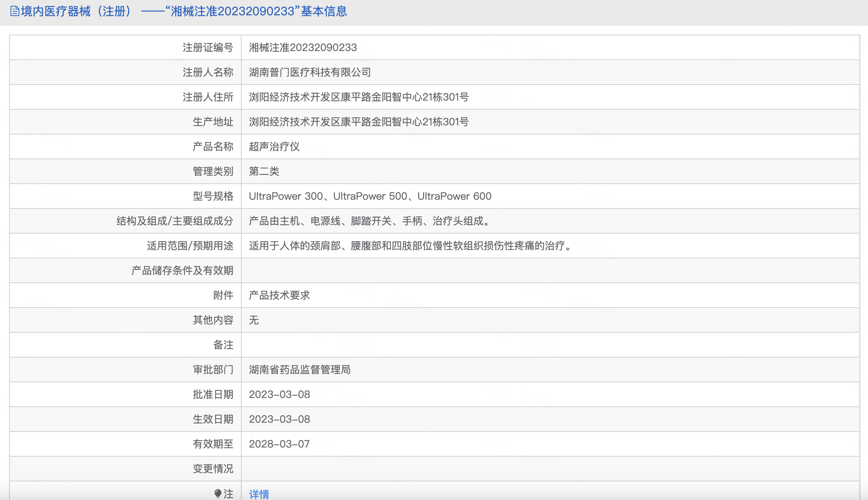The width and height of the screenshot is (868, 500).
Task: Click effective date 2023-03-08 in the 生效日期 row
Action: [279, 419]
